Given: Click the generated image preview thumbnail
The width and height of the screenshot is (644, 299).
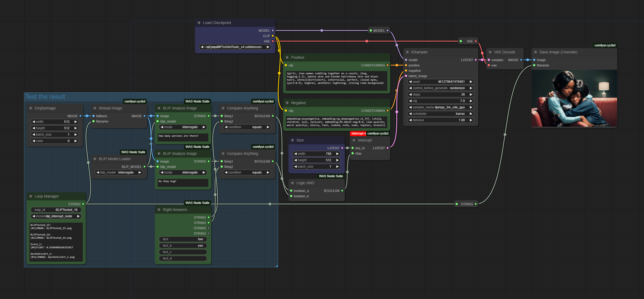Looking at the screenshot, I should (x=574, y=98).
